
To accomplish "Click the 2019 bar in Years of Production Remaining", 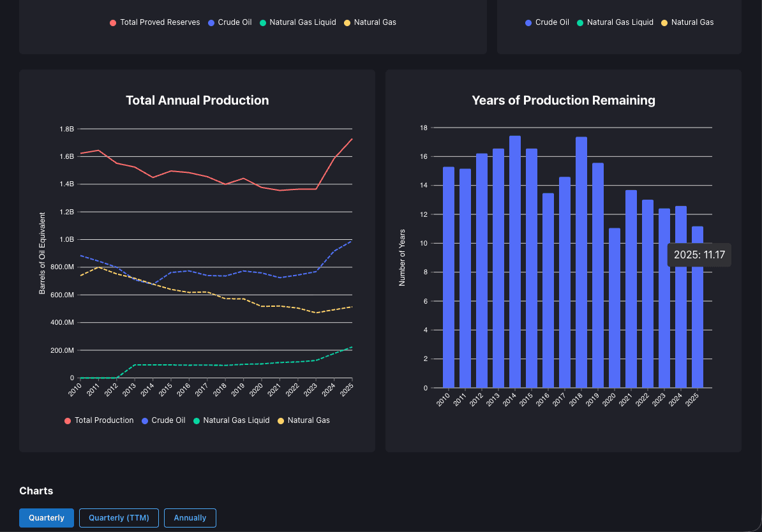I will tap(598, 276).
